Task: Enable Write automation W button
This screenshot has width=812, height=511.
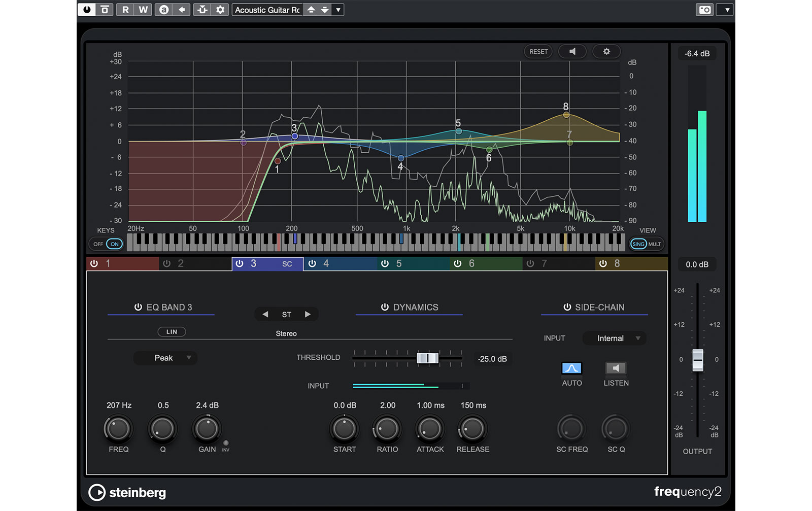Action: click(143, 9)
